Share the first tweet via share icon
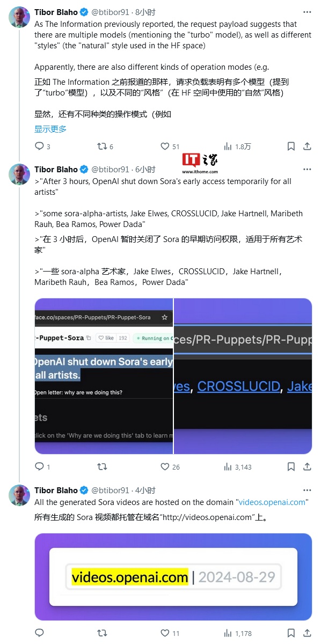This screenshot has height=644, width=321. (x=308, y=146)
